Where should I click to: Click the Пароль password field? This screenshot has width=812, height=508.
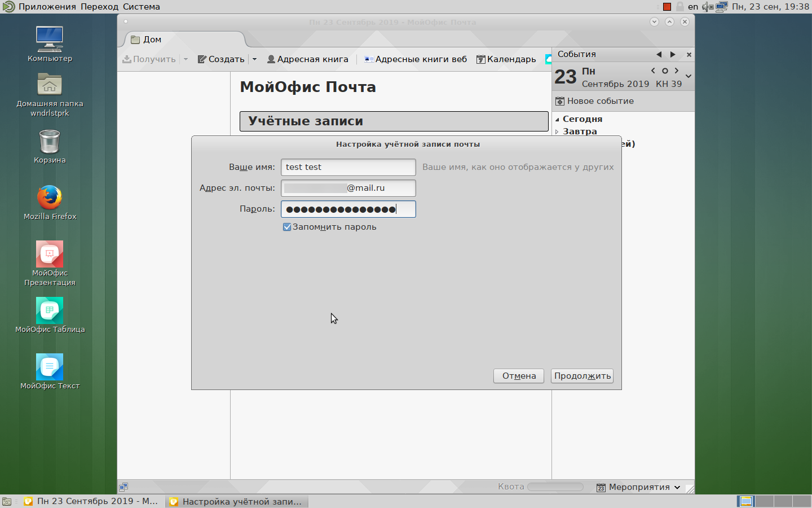click(x=348, y=209)
